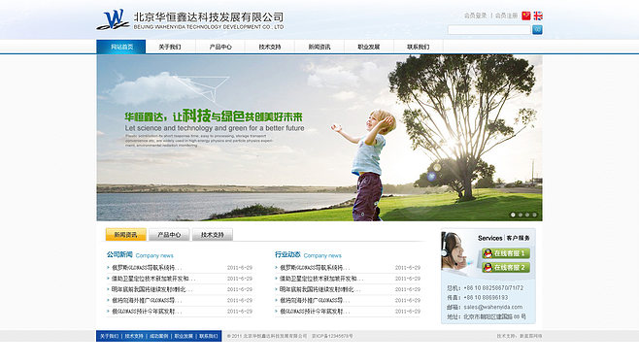Open 公司新闻 item 借助卫星定位技术新加坡开发

(153, 279)
